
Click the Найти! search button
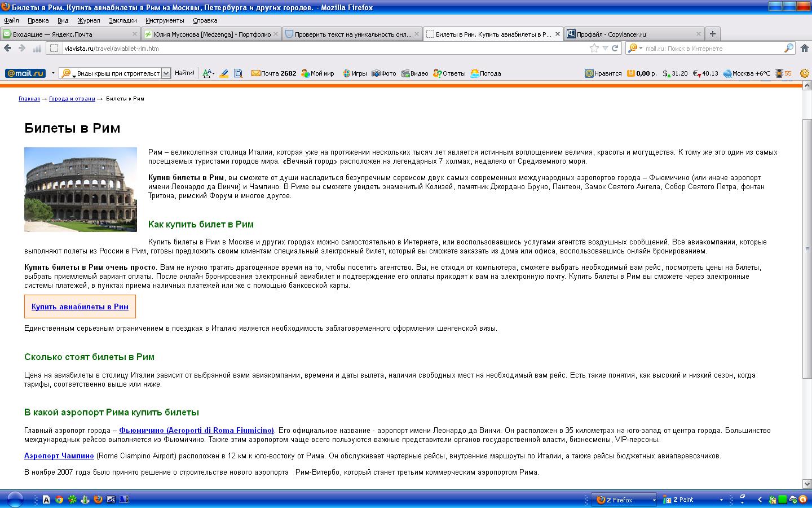click(x=184, y=73)
